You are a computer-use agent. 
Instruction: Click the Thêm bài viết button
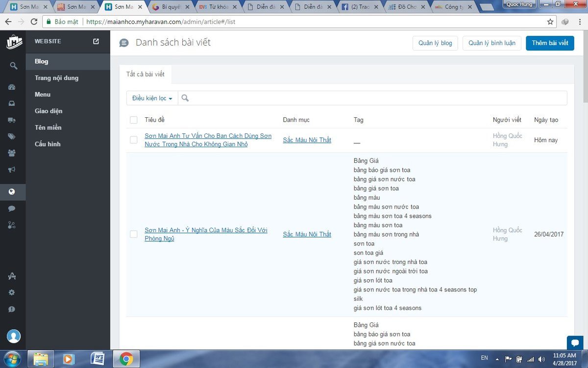click(550, 43)
